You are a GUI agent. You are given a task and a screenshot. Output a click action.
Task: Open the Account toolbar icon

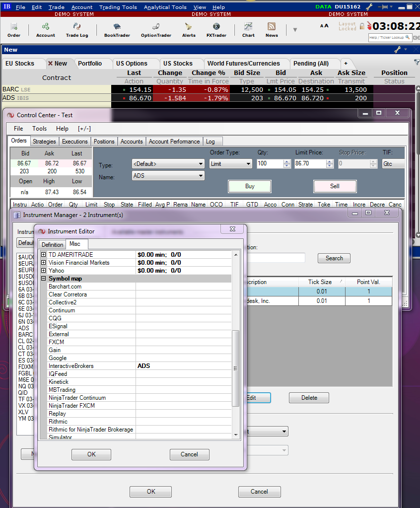tap(45, 30)
